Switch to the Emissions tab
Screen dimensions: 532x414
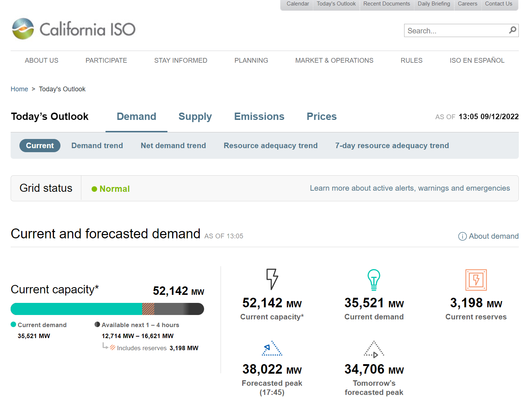point(259,117)
